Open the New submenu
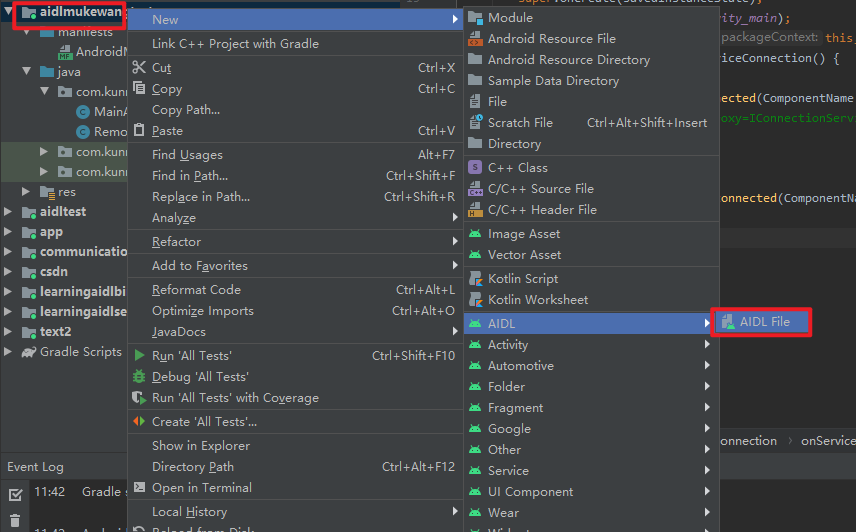Viewport: 856px width, 532px height. (295, 20)
